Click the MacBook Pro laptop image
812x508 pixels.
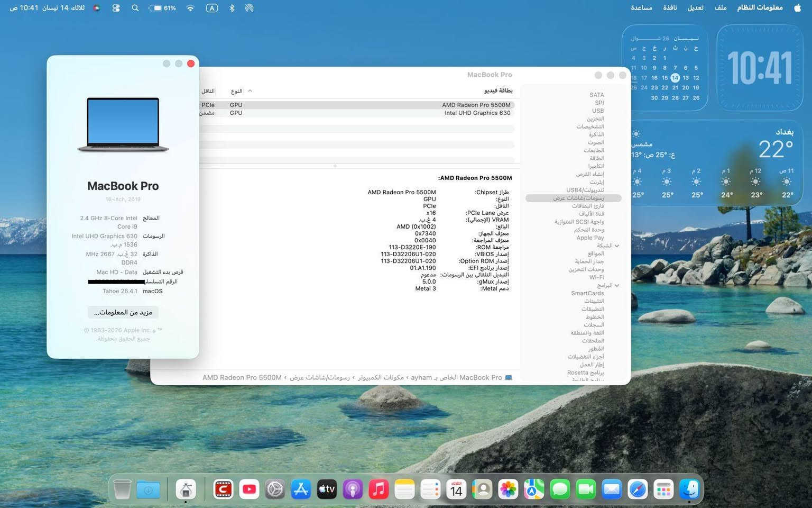123,125
